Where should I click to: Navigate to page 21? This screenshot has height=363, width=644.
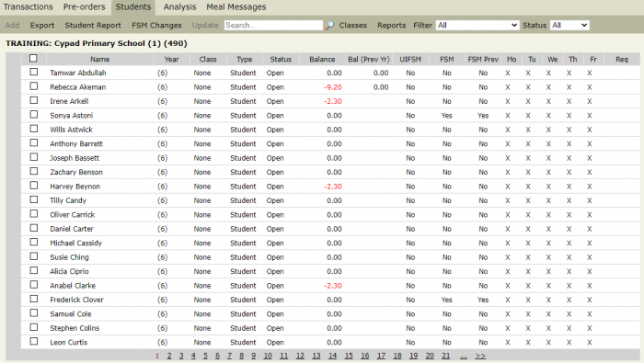click(x=445, y=356)
